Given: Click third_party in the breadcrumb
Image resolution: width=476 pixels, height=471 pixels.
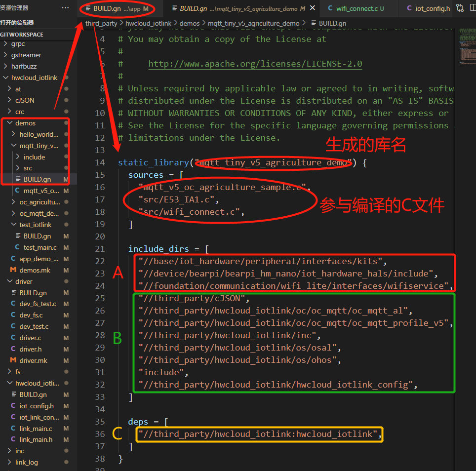Looking at the screenshot, I should [x=101, y=23].
